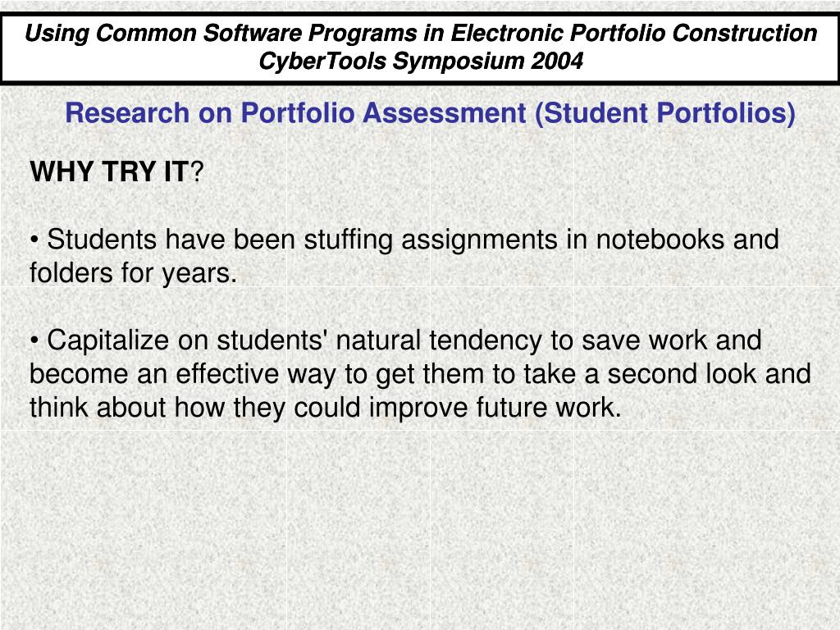Select the 'CyberTools Symposium 2004' subtitle line
The height and width of the screenshot is (630, 840).
[x=421, y=61]
